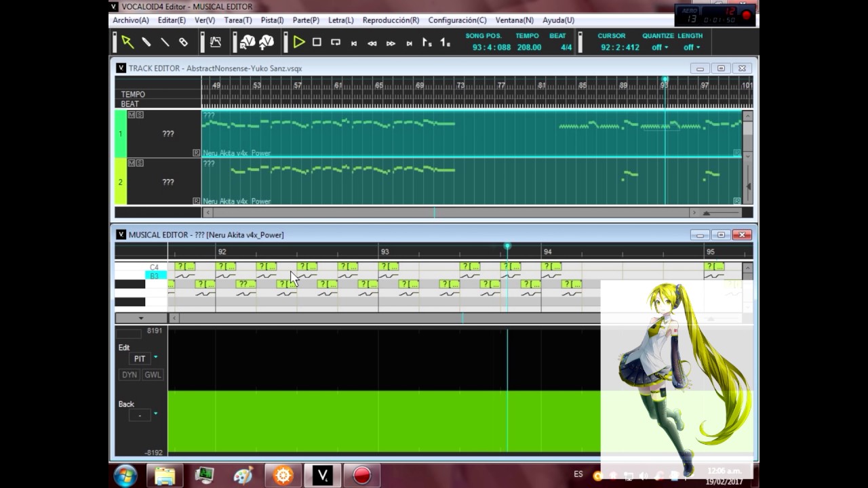
Task: Open the Ayuda(U) menu
Action: [x=558, y=20]
